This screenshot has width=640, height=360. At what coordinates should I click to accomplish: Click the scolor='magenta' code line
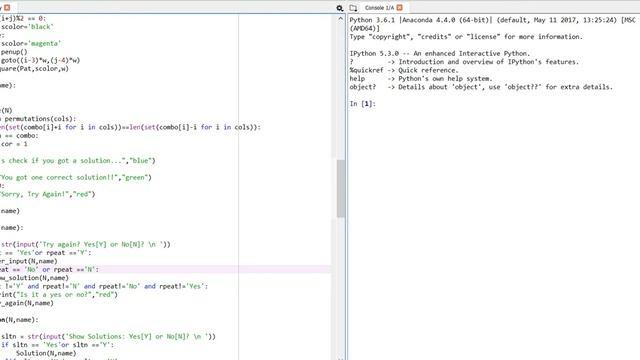pos(31,43)
